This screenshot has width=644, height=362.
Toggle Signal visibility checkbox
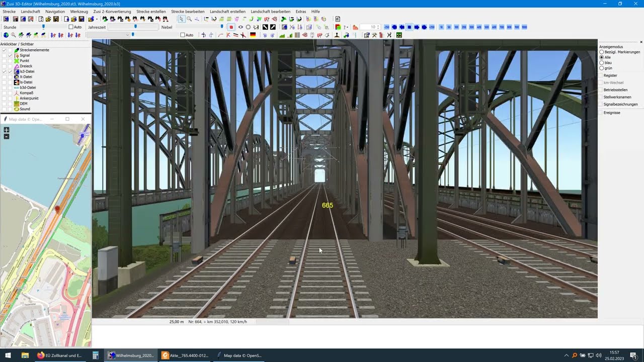tap(10, 55)
